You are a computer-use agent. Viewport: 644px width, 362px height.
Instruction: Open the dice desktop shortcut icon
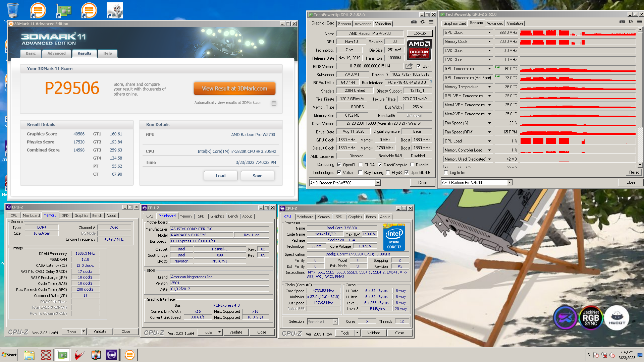tap(115, 10)
